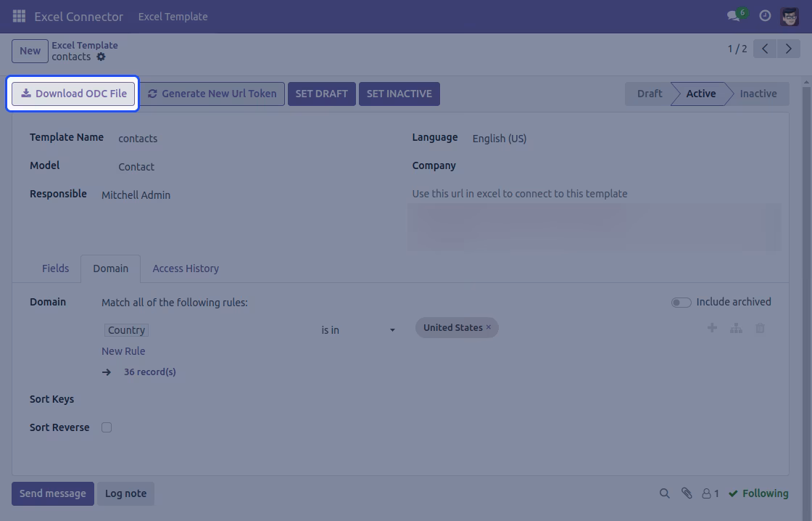
Task: Click the Model field value Contact
Action: point(136,167)
